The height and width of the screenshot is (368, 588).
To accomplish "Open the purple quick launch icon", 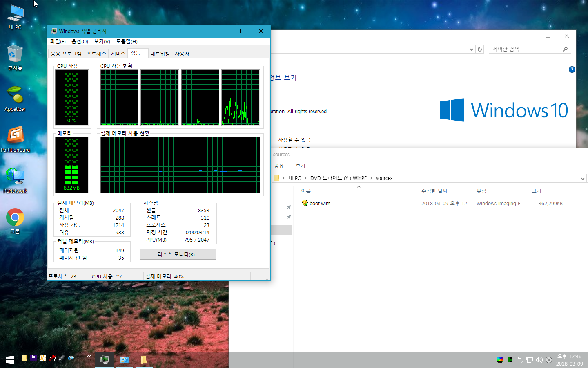I will click(33, 358).
